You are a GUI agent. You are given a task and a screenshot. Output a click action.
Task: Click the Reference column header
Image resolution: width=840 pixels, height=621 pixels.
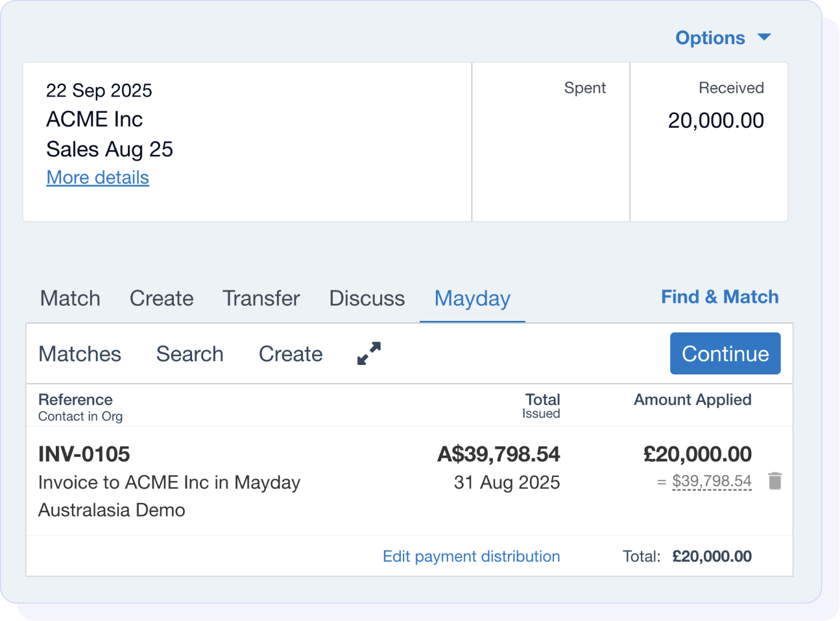[75, 399]
